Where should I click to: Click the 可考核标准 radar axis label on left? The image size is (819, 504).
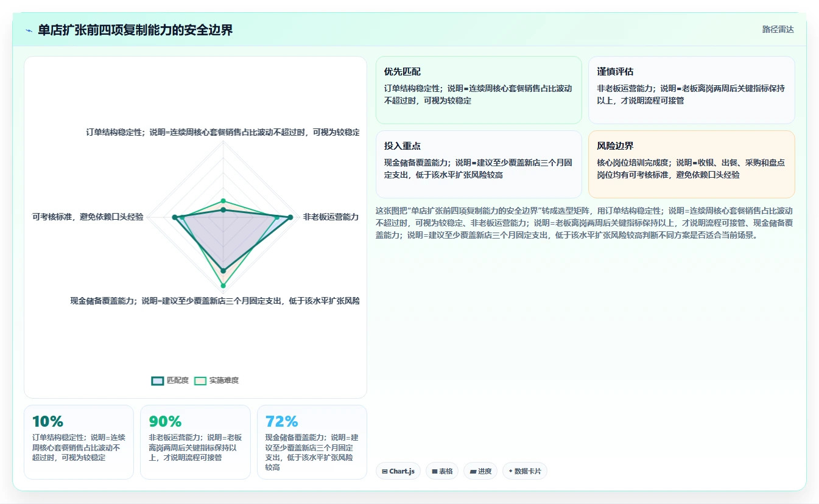click(x=88, y=217)
